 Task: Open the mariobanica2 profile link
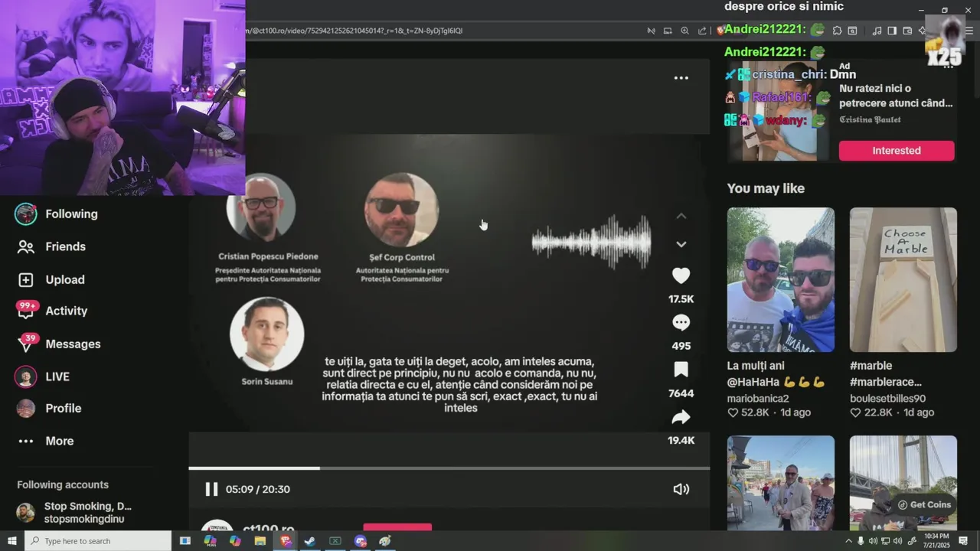coord(758,398)
